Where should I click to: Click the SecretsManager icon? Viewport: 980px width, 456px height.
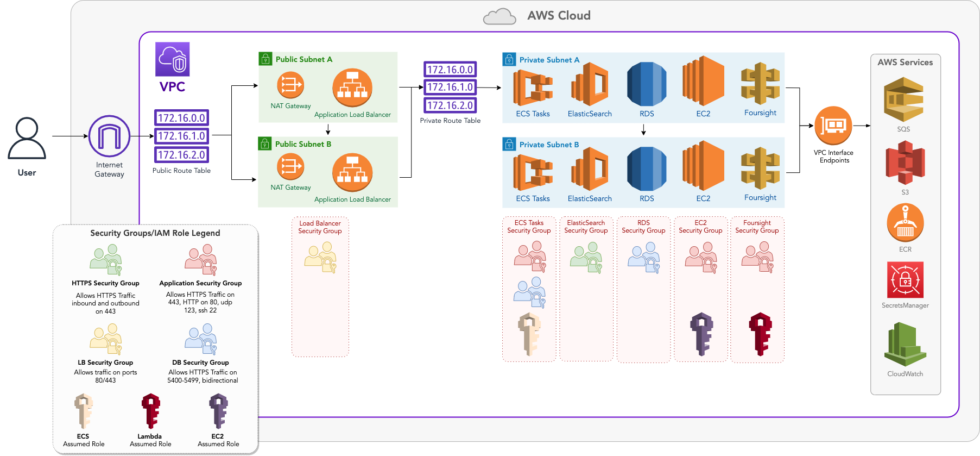pyautogui.click(x=905, y=280)
